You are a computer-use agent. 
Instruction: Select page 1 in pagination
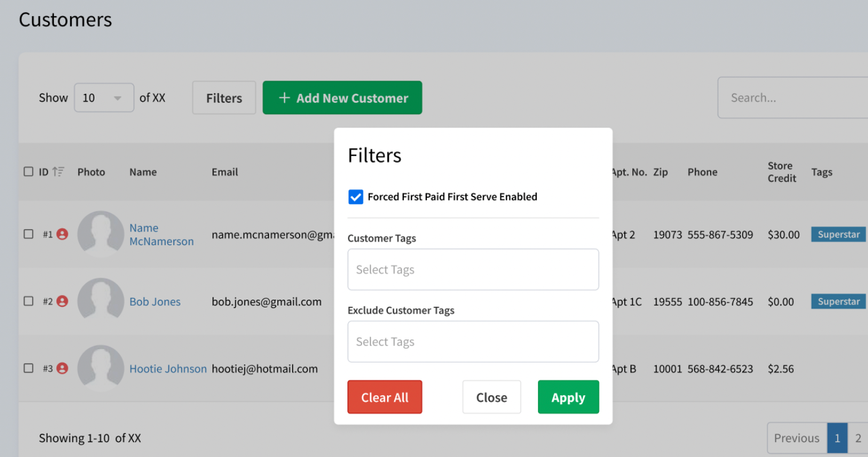tap(837, 438)
